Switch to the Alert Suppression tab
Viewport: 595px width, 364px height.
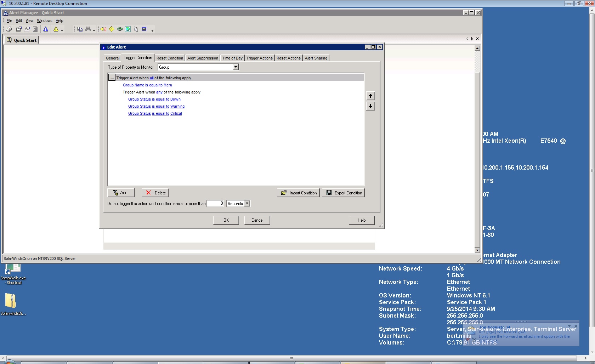[203, 58]
